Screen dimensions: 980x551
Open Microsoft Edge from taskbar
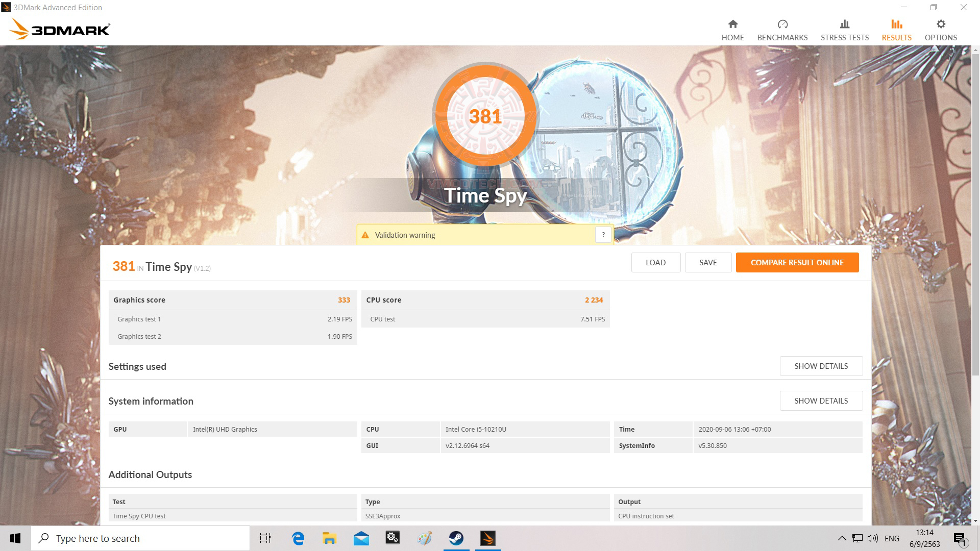click(298, 538)
